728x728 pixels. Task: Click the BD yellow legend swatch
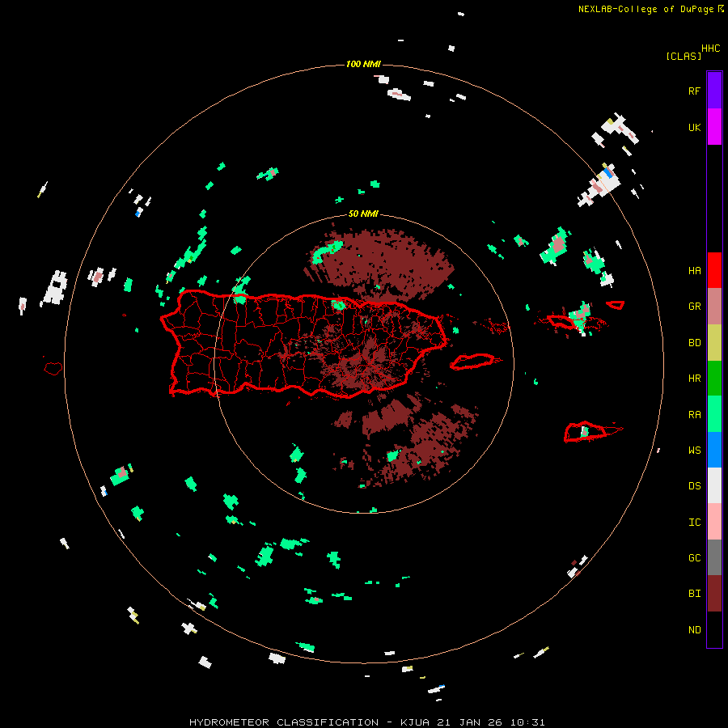point(714,343)
